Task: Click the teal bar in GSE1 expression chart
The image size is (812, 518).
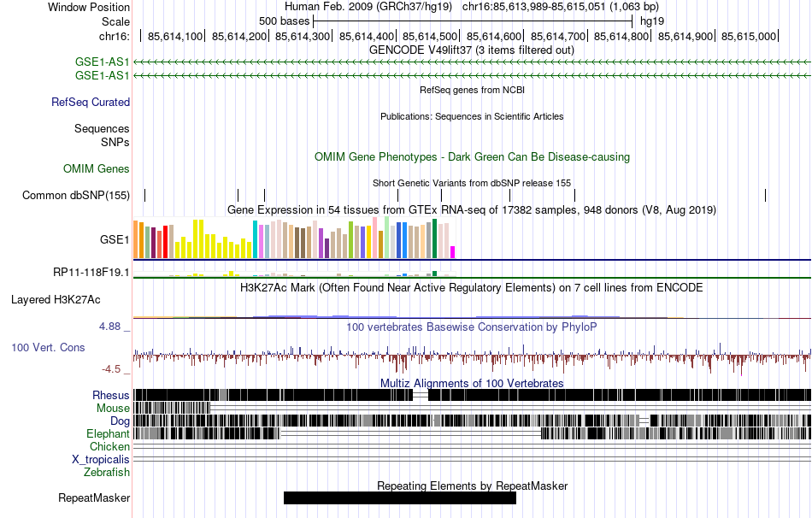Action: coord(255,239)
